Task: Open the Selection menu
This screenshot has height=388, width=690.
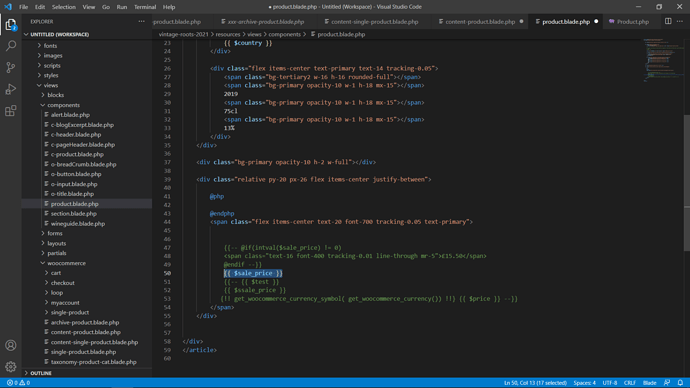Action: [64, 7]
